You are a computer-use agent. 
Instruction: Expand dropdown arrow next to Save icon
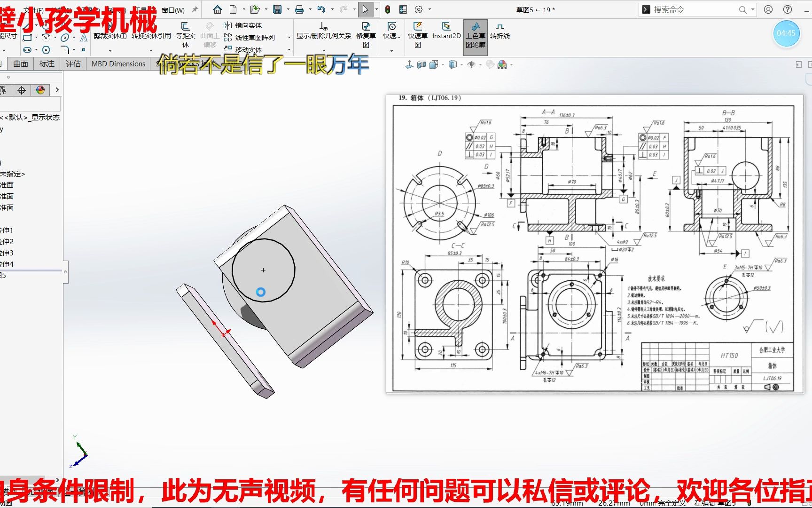tap(288, 9)
